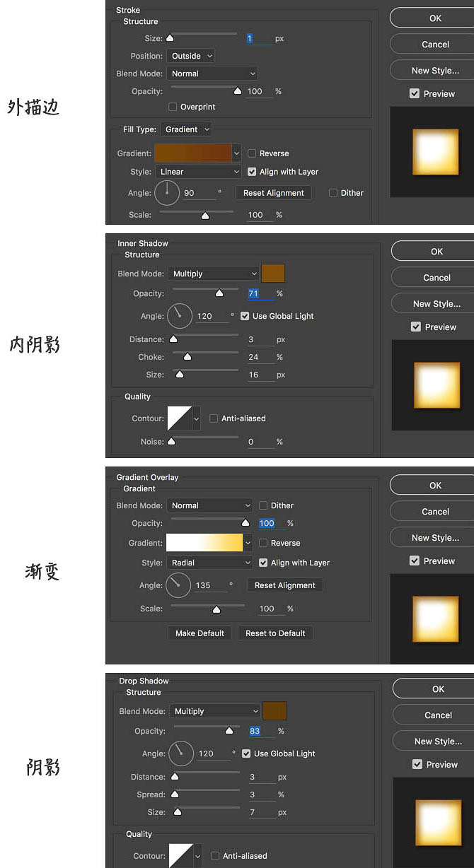Open the brown Stroke gradient swatch
474x868 pixels.
tap(193, 153)
